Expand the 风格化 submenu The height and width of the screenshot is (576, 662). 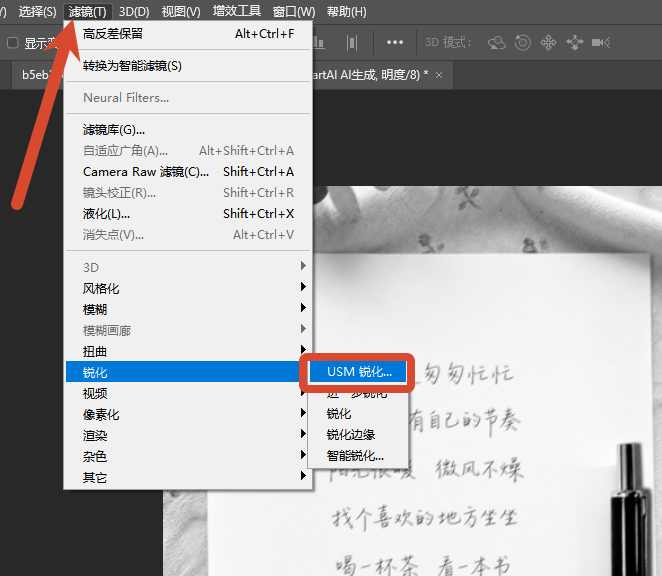[188, 288]
